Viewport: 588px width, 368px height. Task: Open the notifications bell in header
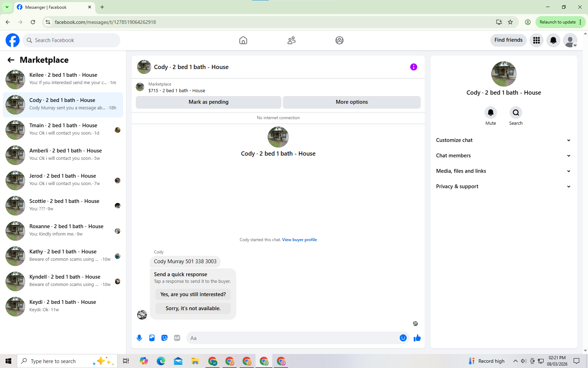[x=553, y=40]
